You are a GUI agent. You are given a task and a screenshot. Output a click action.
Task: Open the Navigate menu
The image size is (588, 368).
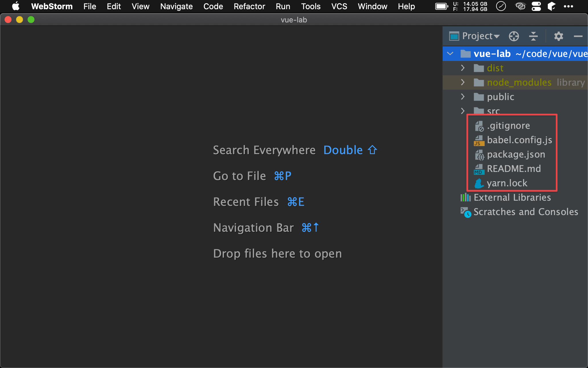pyautogui.click(x=176, y=6)
